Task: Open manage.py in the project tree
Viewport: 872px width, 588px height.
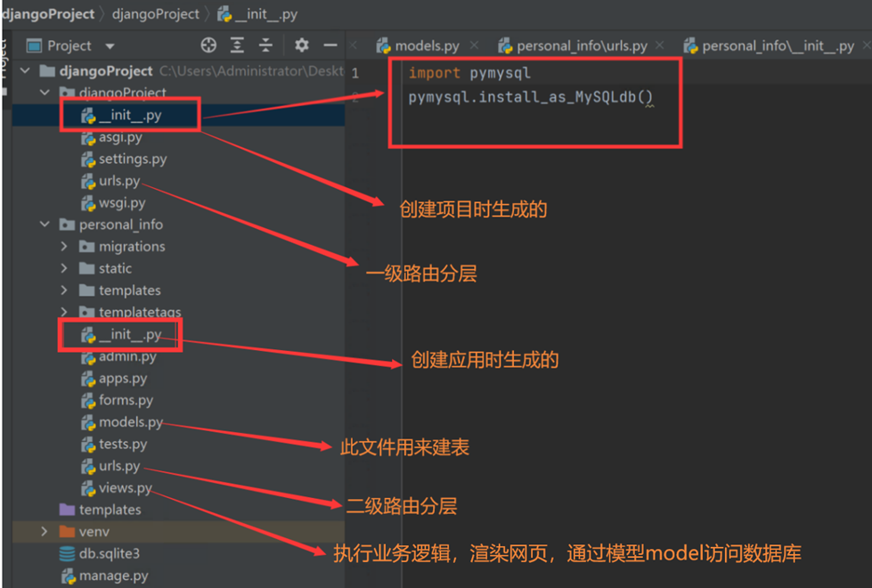Action: (x=104, y=576)
